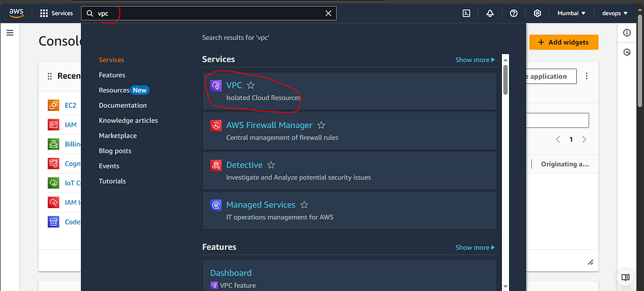Open the Code service icon in recently visited
This screenshot has height=291, width=644.
pyautogui.click(x=53, y=222)
